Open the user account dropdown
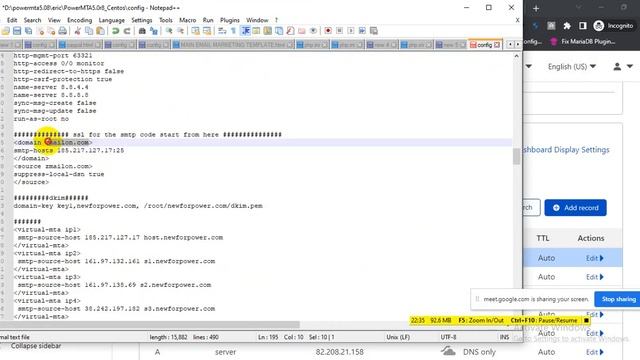Viewport: 640px width, 360px height. 623,67
